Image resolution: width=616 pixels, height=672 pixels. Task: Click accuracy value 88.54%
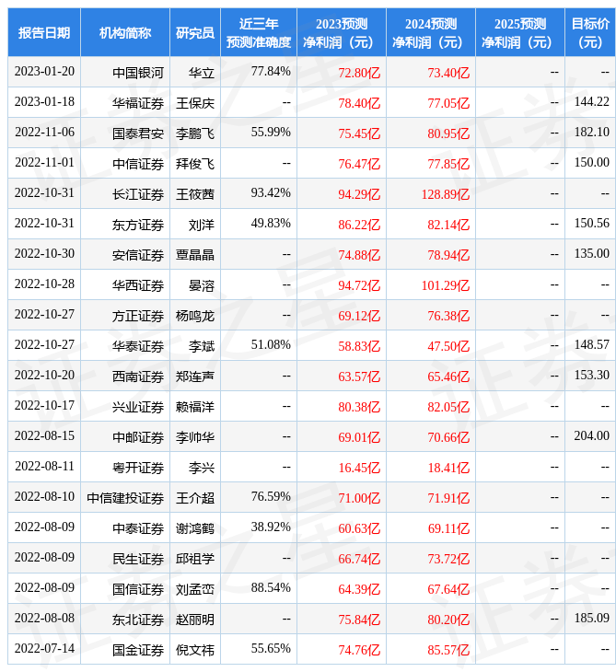click(271, 588)
